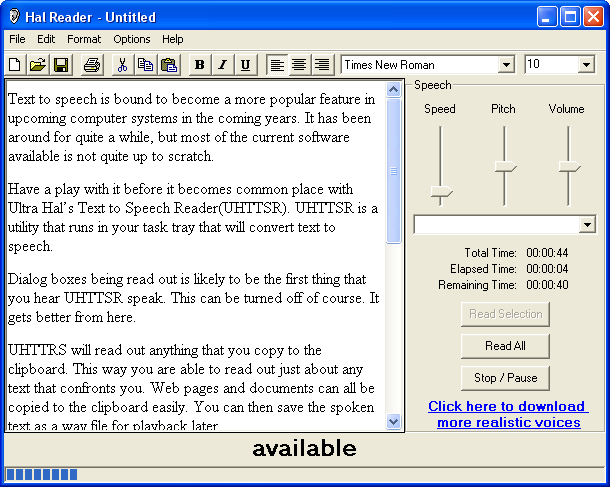Toggle underline formatting

tap(245, 65)
